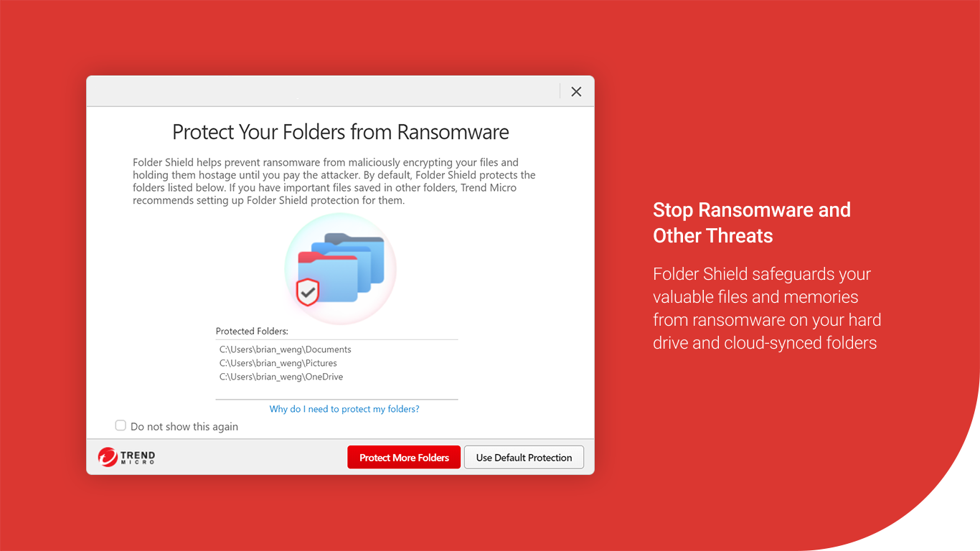980x551 pixels.
Task: Select the Pictures protected folder path
Action: [x=278, y=363]
